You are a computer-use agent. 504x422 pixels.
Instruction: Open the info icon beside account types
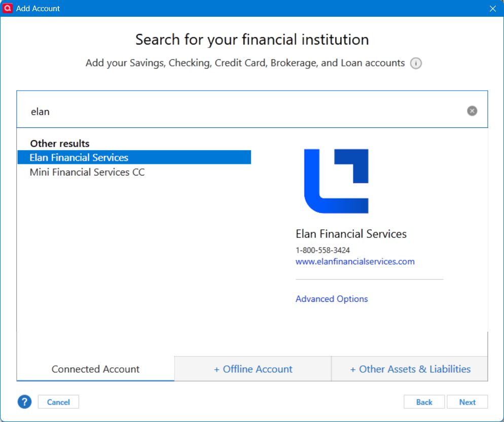(x=416, y=63)
